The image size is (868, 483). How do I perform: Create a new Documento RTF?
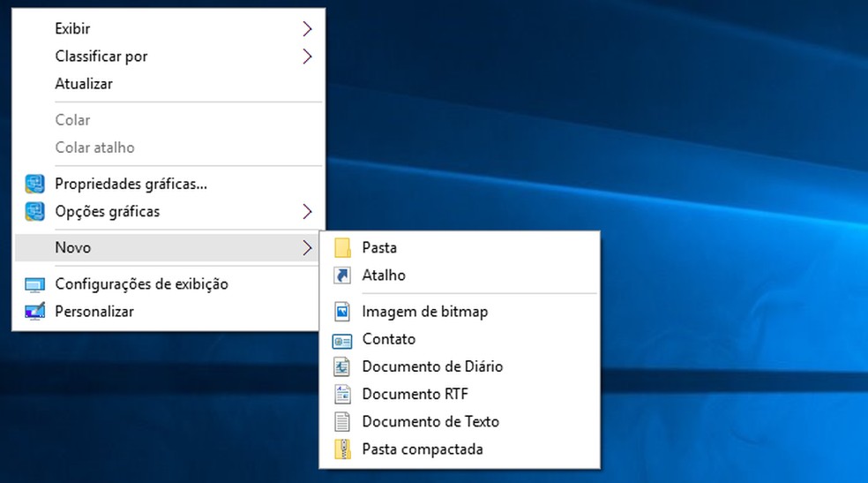(x=460, y=395)
